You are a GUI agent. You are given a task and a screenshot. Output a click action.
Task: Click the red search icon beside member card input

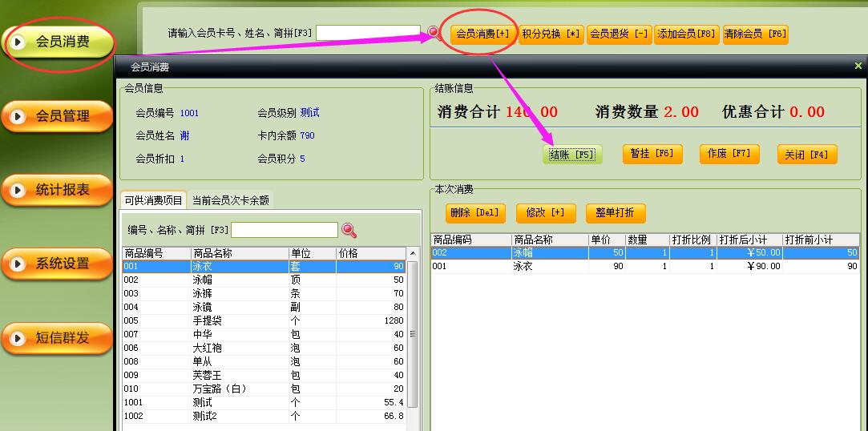pos(434,32)
